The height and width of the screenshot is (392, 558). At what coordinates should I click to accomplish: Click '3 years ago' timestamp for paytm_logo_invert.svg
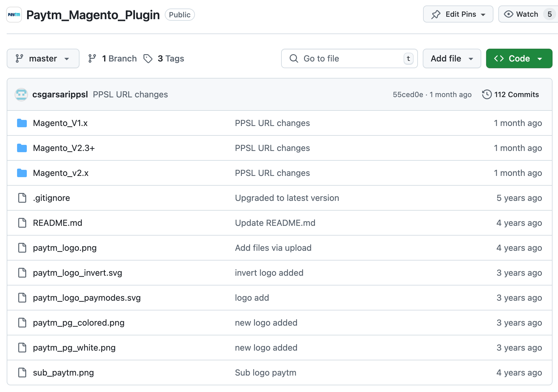pos(519,273)
